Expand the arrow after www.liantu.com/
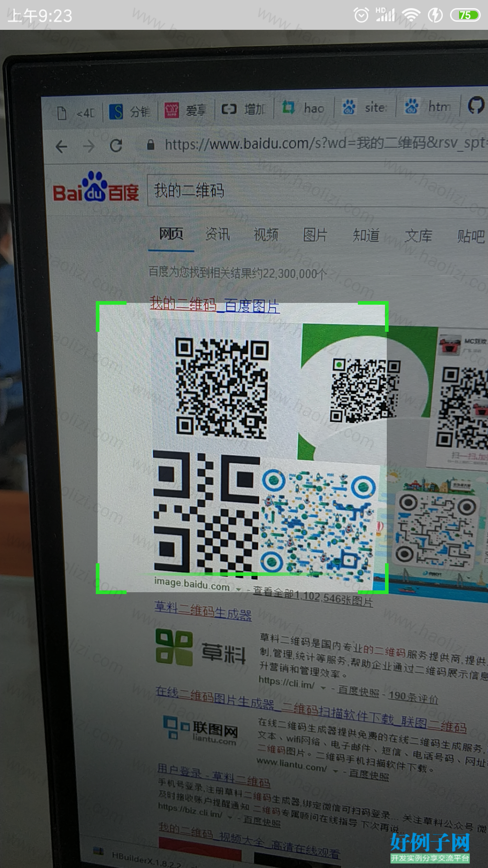 click(335, 770)
